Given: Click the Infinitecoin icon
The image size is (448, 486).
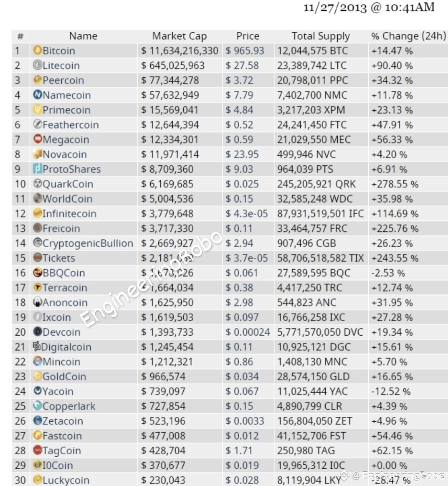Looking at the screenshot, I should pyautogui.click(x=38, y=213).
